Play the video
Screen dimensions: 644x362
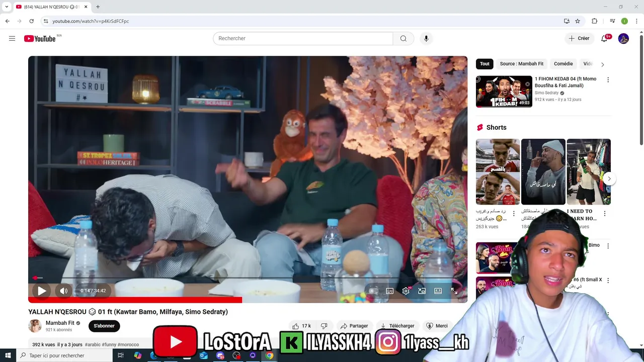pos(42,291)
